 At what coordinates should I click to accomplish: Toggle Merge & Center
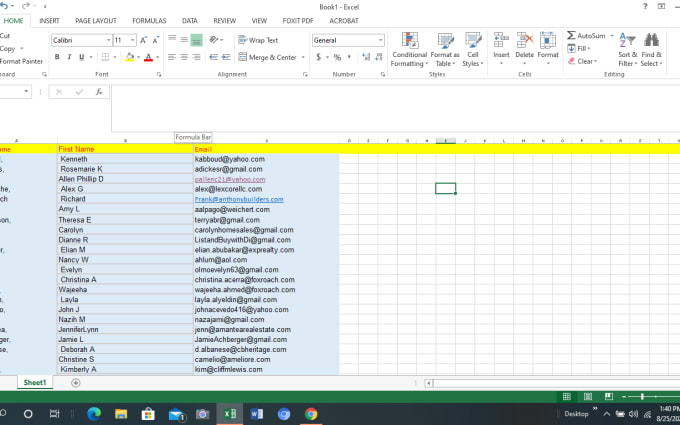(267, 57)
